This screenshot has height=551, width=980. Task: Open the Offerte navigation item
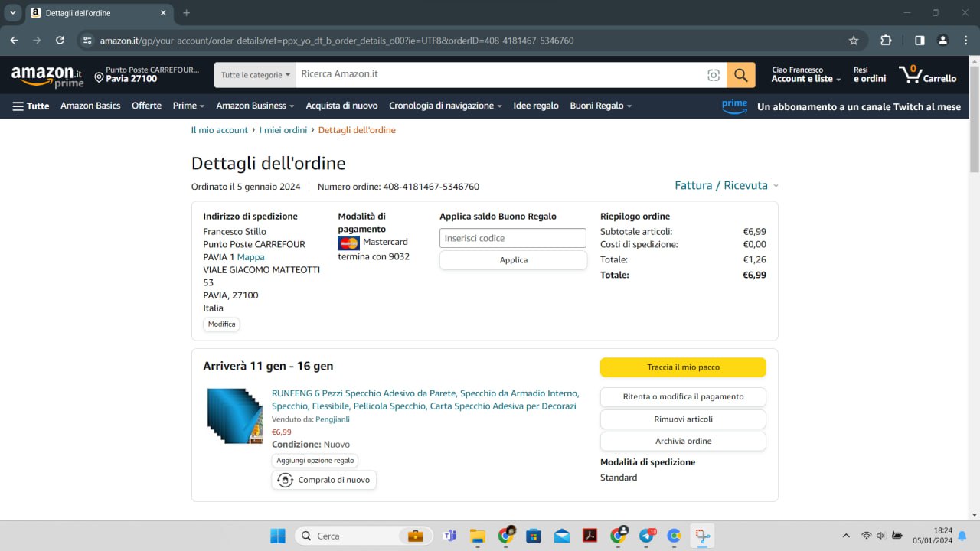(146, 106)
